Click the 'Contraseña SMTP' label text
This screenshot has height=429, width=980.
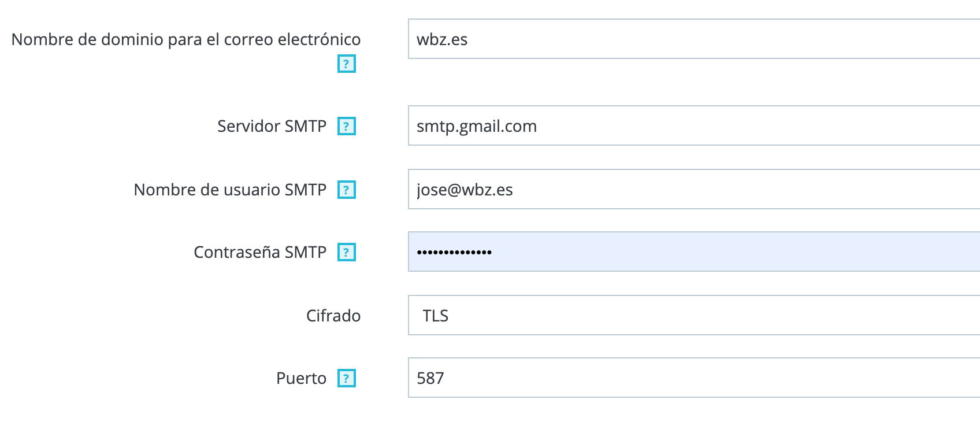pos(260,252)
